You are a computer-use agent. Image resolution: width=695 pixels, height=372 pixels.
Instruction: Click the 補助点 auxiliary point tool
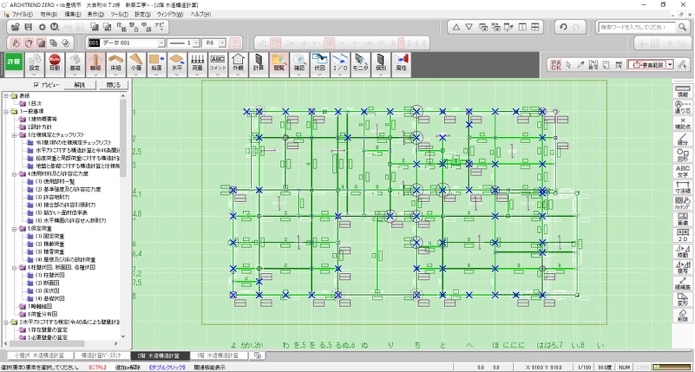683,123
